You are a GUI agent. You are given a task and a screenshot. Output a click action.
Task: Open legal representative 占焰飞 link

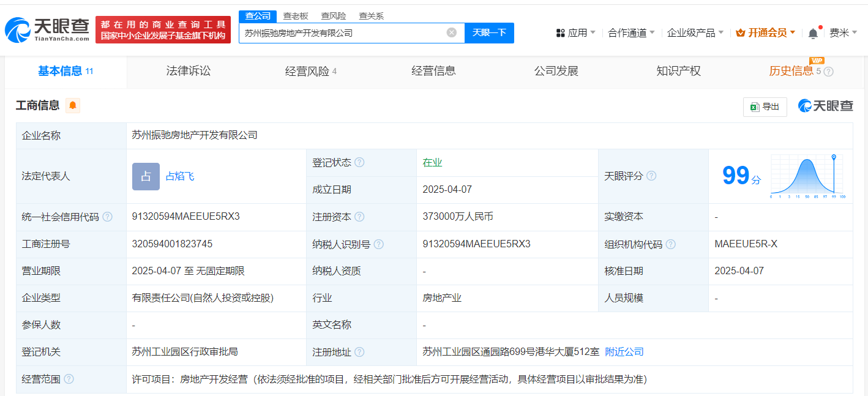(180, 176)
